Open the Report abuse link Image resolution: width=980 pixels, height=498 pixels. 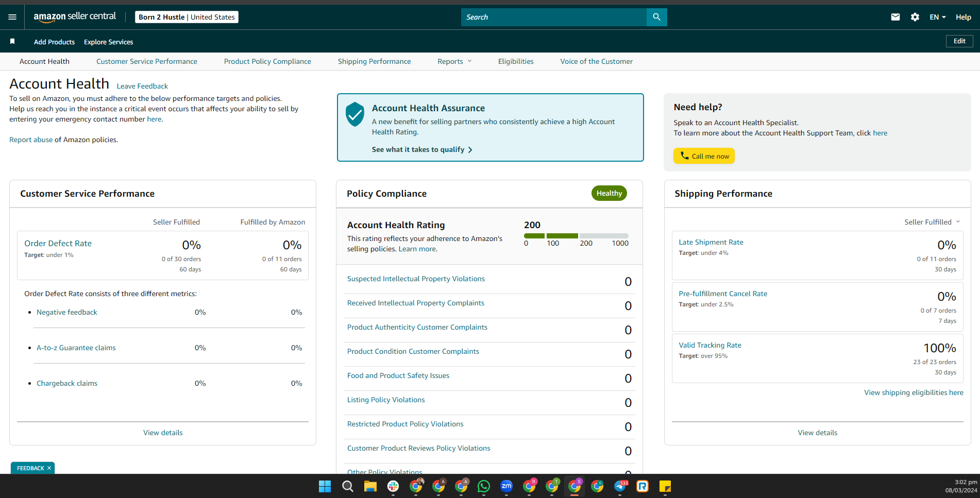click(31, 140)
